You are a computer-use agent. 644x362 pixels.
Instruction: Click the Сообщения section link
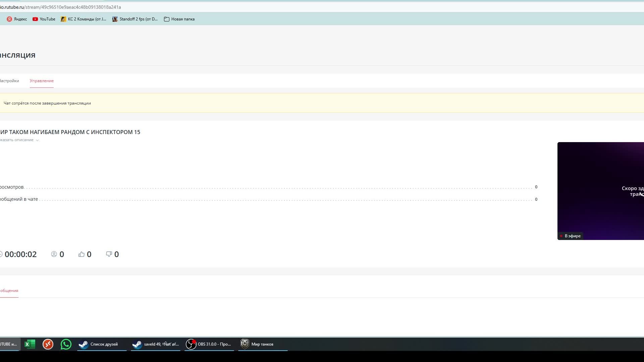click(x=8, y=290)
